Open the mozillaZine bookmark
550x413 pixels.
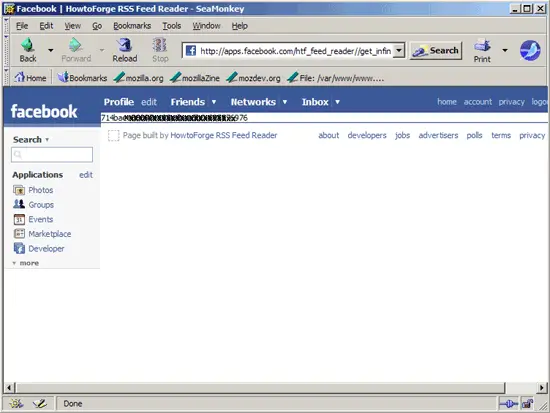[x=195, y=78]
